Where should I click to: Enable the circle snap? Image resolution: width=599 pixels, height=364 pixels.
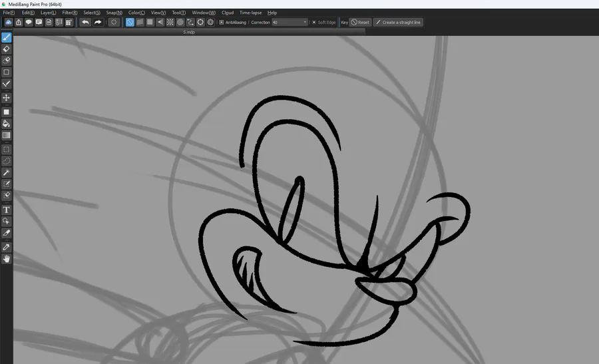coord(180,22)
